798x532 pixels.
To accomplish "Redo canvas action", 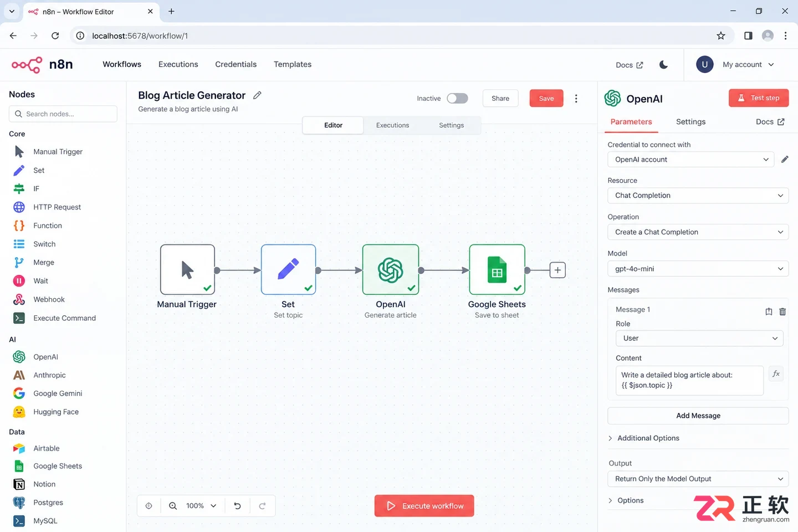I will (262, 506).
